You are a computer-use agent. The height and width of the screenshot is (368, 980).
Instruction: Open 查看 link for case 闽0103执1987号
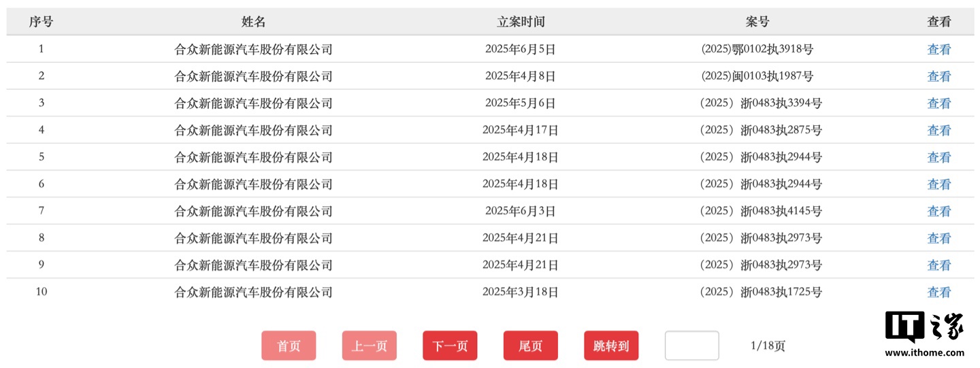938,76
